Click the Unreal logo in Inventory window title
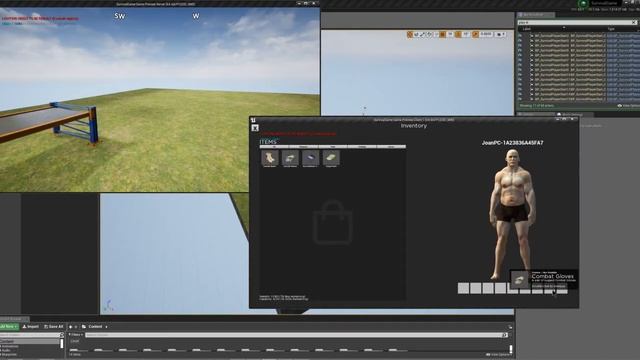The height and width of the screenshot is (360, 640). (253, 120)
